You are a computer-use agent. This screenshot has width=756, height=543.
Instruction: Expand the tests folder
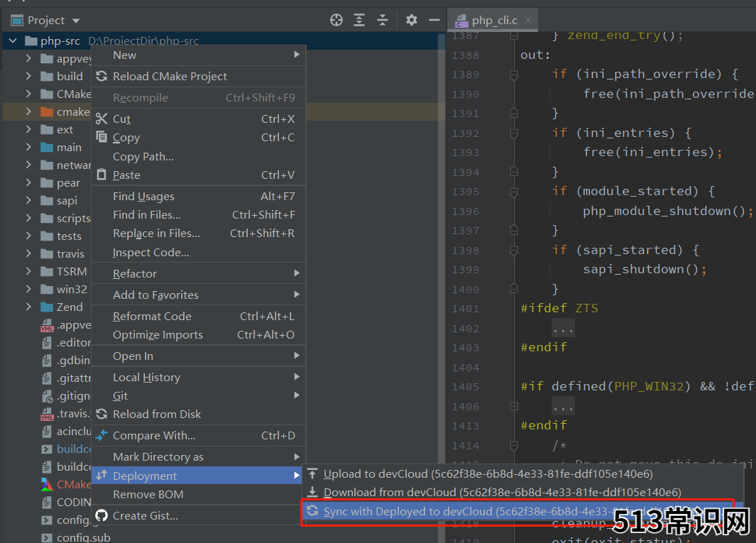28,236
